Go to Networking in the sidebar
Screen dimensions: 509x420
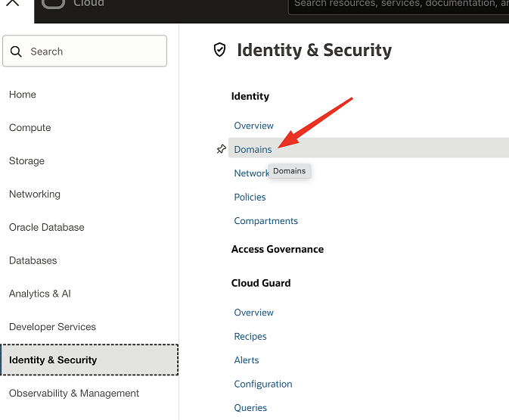coord(35,194)
